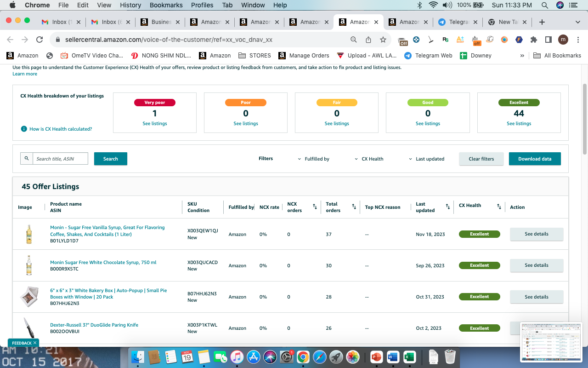
Task: Open PowerPoint from the Dock
Action: point(376,357)
